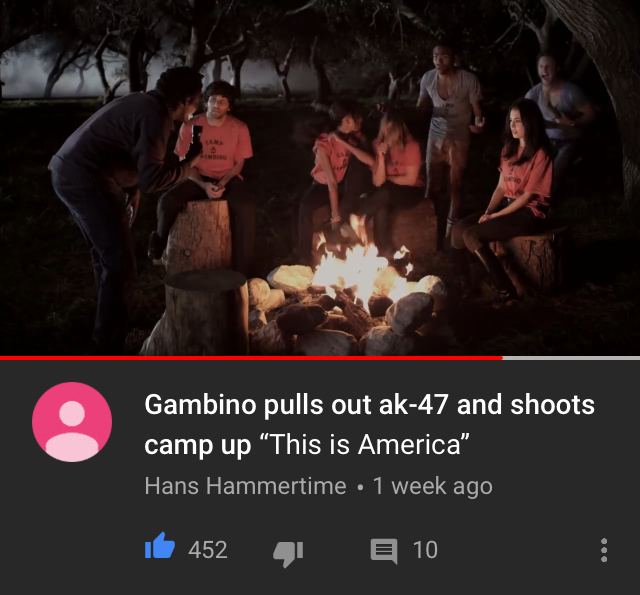
Task: Click the playhead at the end of the red bar
Action: [x=502, y=358]
